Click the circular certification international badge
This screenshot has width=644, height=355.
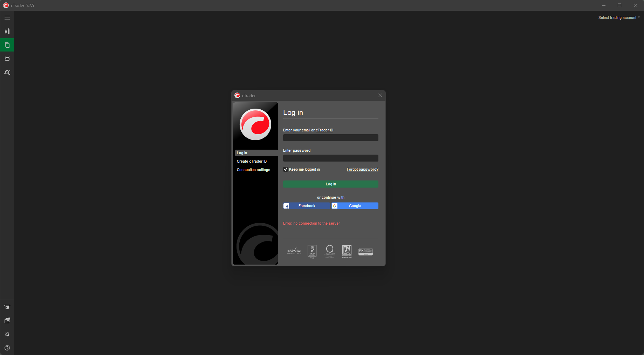[330, 251]
